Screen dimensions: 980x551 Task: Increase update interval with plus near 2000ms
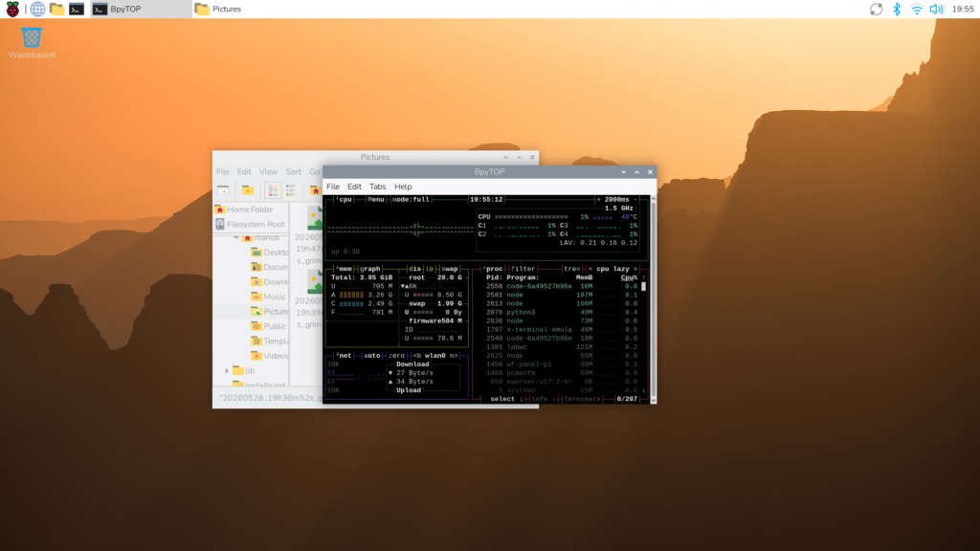click(x=598, y=199)
